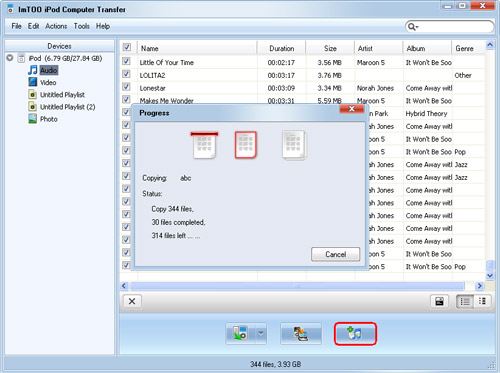The height and width of the screenshot is (373, 500).
Task: Uncheck the LOLITA2 checkbox
Action: tap(126, 74)
